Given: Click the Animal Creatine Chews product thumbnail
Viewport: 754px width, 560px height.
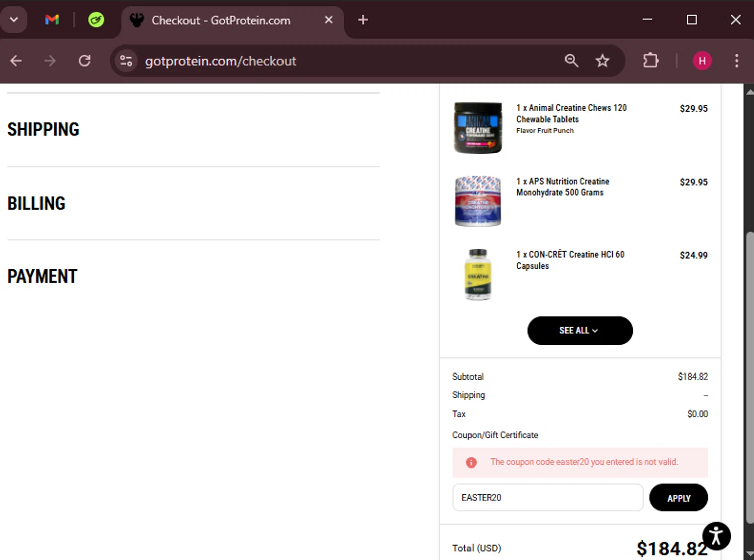Looking at the screenshot, I should 478,128.
